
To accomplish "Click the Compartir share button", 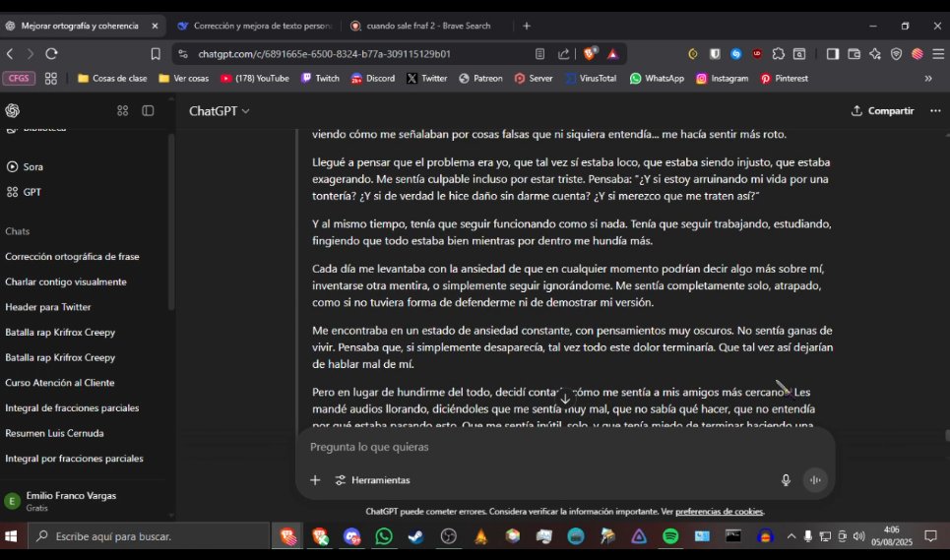I will (882, 111).
